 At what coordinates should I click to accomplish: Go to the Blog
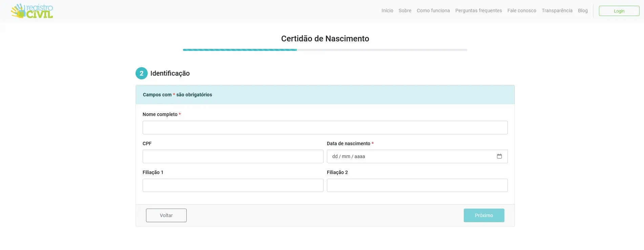[582, 11]
